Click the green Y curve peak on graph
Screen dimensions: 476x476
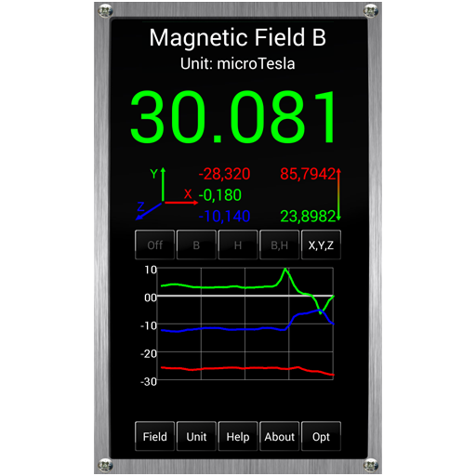[285, 271]
